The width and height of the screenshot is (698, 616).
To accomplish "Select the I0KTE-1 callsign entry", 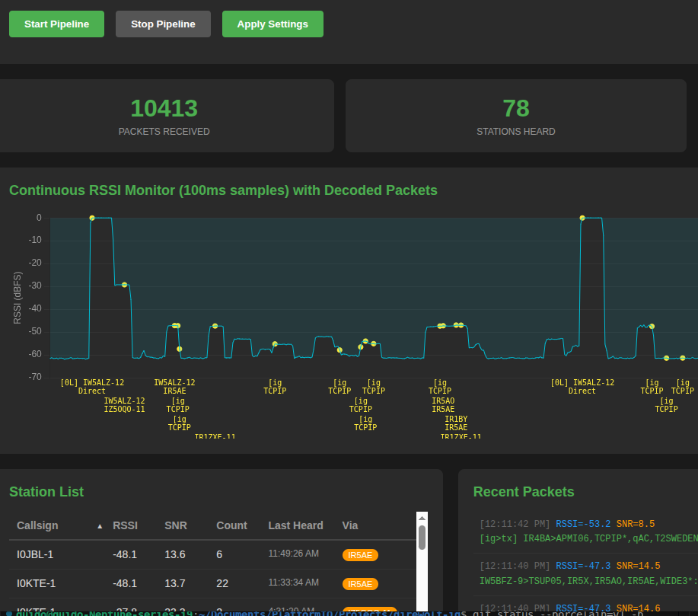I will click(x=37, y=584).
